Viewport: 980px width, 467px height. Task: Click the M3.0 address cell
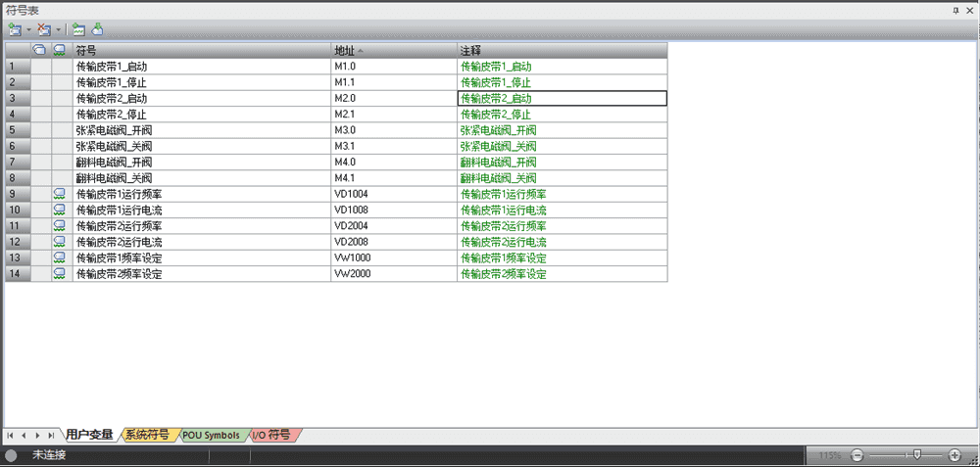click(394, 130)
